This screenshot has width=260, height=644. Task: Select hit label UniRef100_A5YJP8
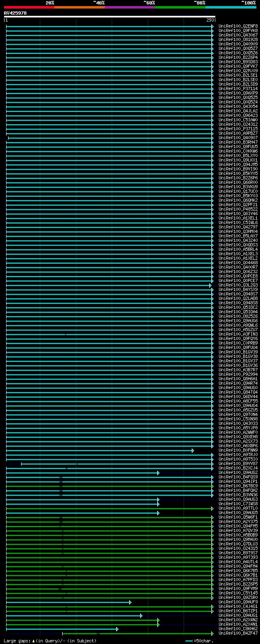point(238,428)
